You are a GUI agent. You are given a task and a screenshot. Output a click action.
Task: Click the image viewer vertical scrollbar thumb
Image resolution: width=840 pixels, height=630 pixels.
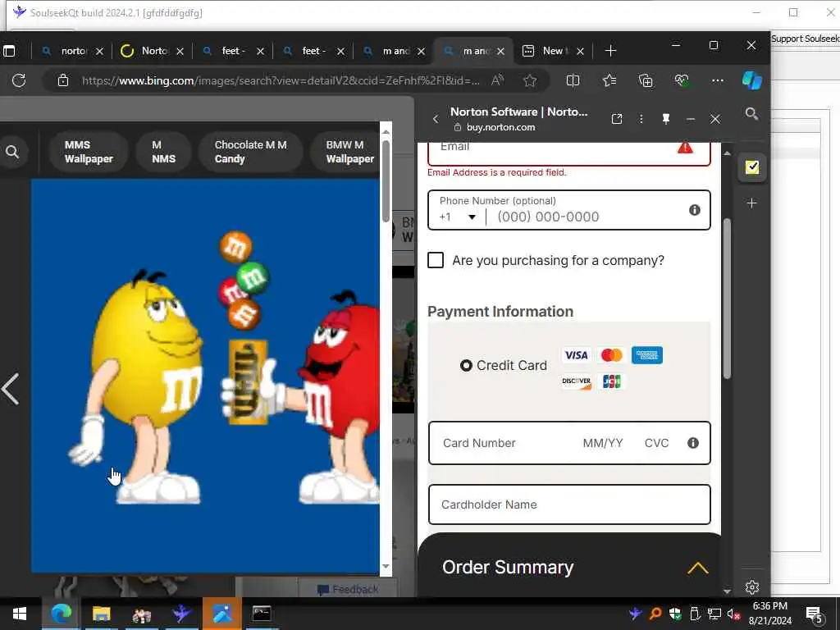[386, 181]
